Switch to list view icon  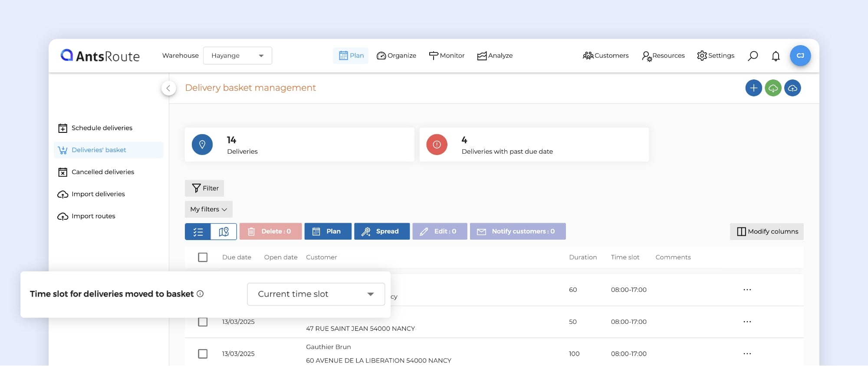click(198, 232)
